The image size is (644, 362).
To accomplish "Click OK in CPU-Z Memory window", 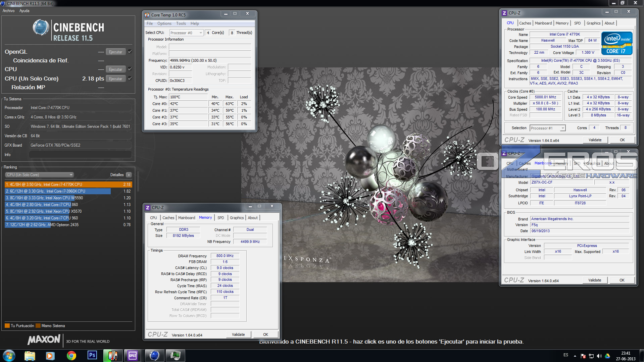I will click(x=265, y=334).
